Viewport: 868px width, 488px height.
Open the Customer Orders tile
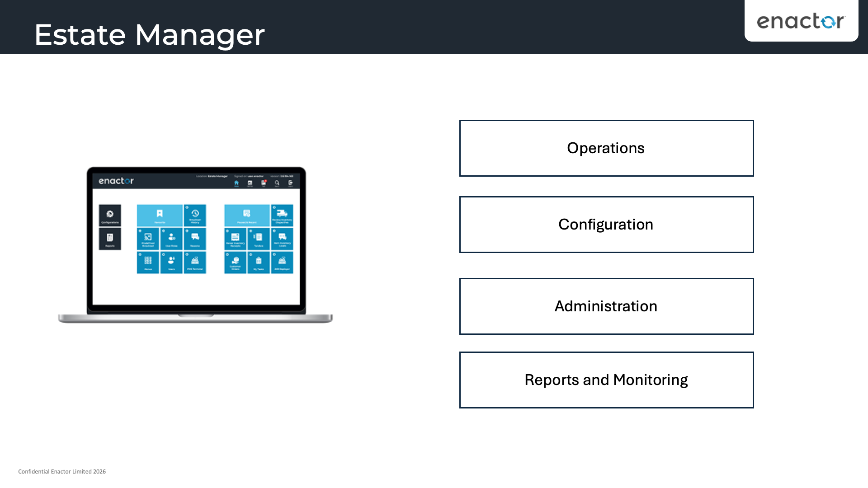click(235, 262)
